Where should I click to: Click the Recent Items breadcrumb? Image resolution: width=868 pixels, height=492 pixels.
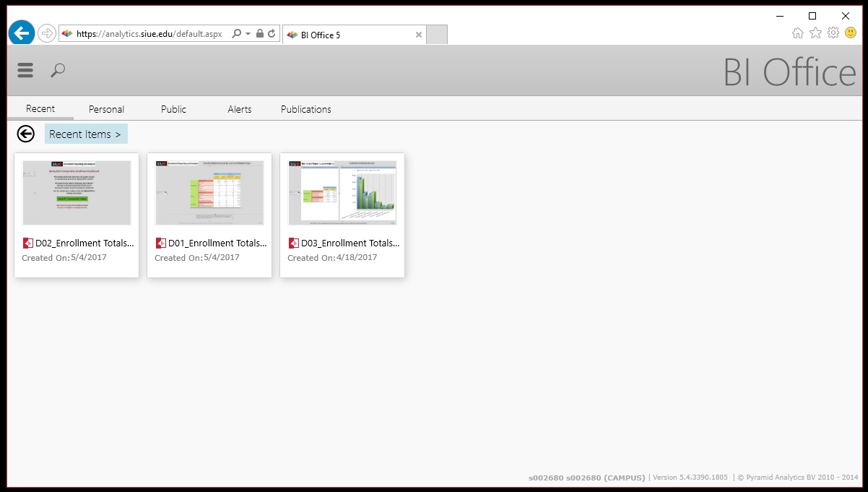85,134
